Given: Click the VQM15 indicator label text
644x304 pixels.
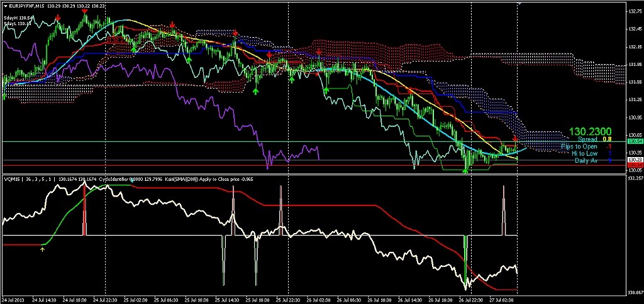Looking at the screenshot, I should tap(11, 179).
